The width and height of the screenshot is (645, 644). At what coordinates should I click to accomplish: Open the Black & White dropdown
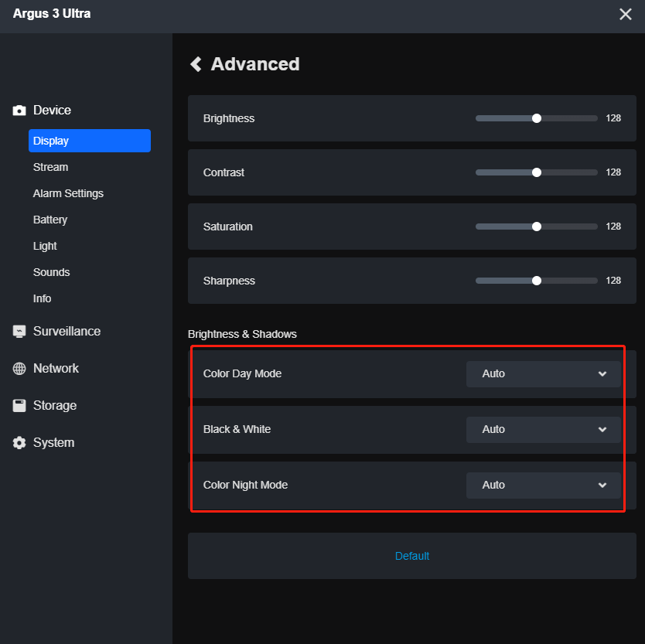coord(544,429)
